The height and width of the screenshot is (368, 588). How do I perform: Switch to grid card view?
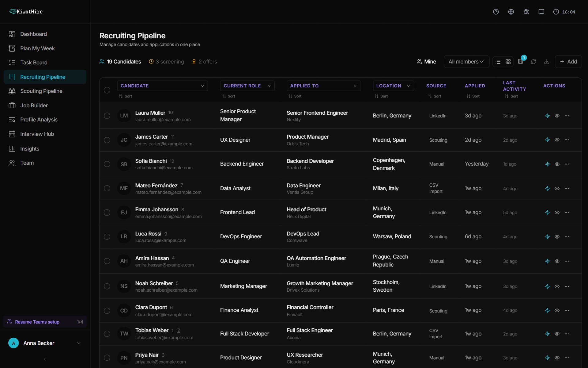pyautogui.click(x=508, y=62)
